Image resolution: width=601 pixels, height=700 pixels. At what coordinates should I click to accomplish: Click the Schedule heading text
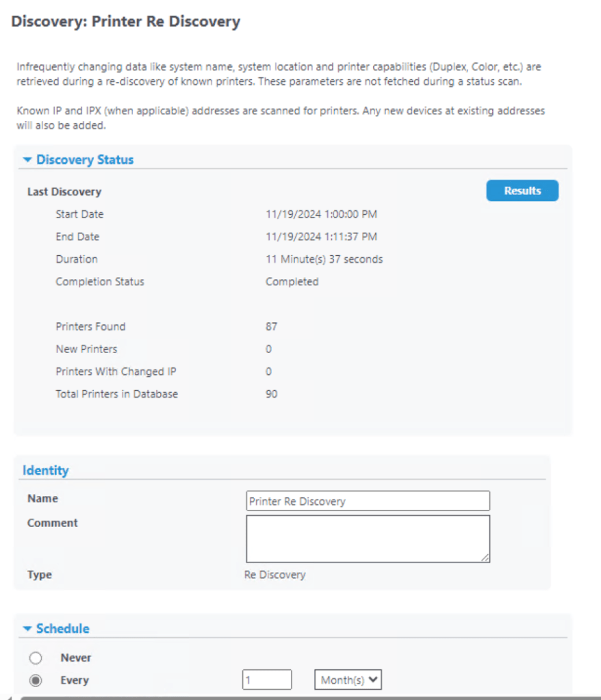[63, 629]
